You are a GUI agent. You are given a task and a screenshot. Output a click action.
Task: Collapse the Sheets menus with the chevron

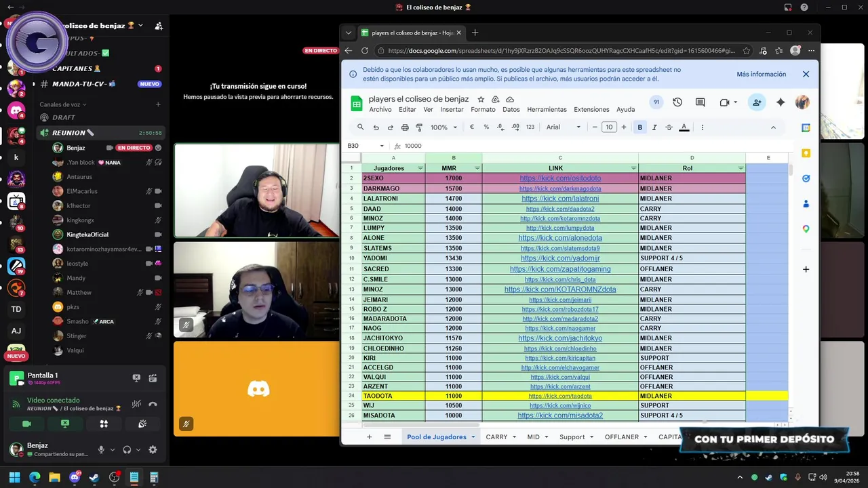[x=773, y=127]
